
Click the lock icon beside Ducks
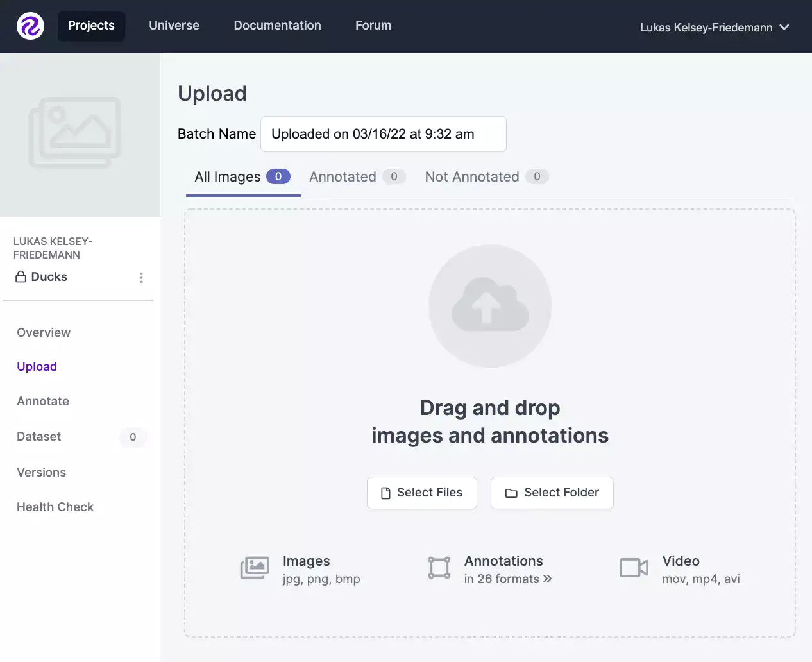(x=21, y=277)
